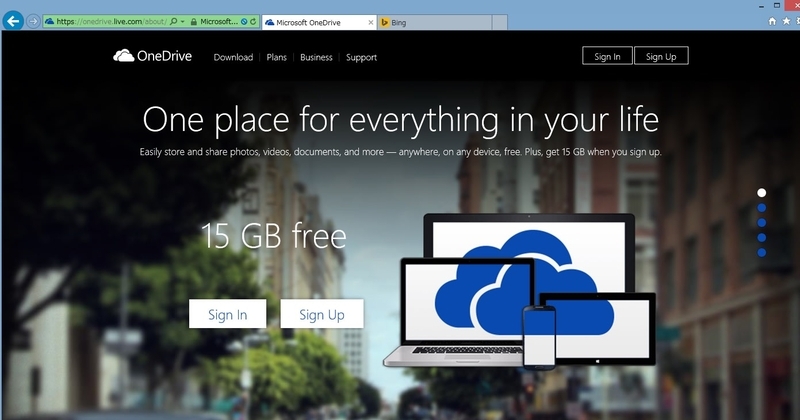
Task: Click the white Sign In button below 15 GB free
Action: tap(228, 314)
